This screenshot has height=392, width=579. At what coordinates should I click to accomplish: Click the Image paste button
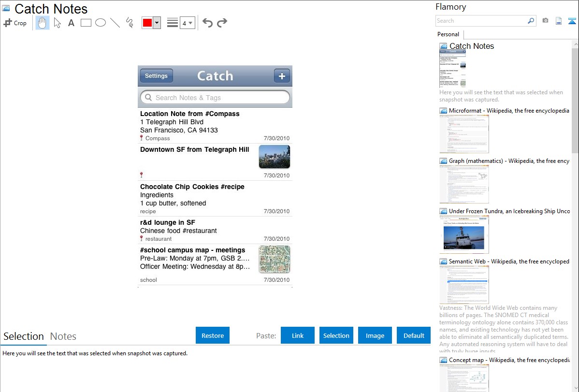pyautogui.click(x=375, y=335)
